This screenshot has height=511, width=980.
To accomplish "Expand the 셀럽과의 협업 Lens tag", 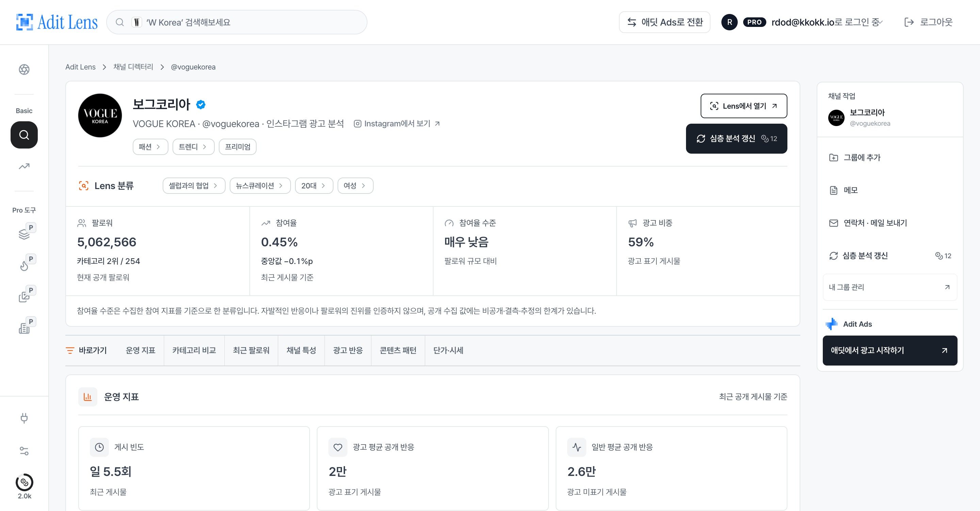I will pos(194,186).
